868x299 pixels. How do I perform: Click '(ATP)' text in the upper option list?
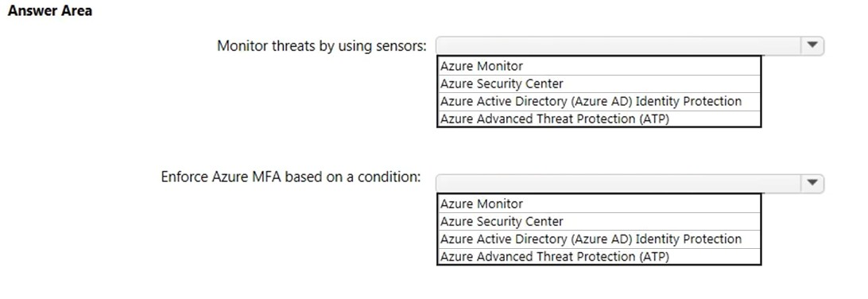(653, 119)
